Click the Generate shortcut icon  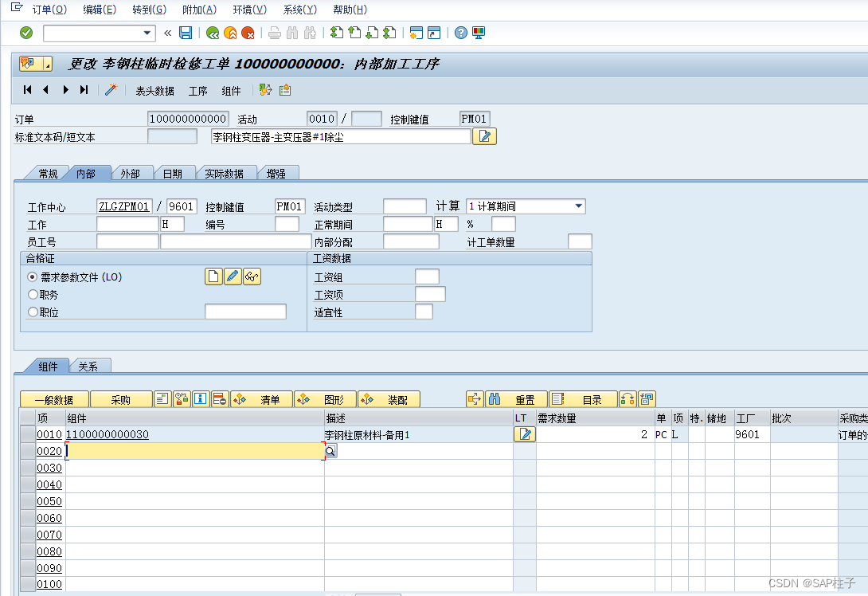coord(434,33)
